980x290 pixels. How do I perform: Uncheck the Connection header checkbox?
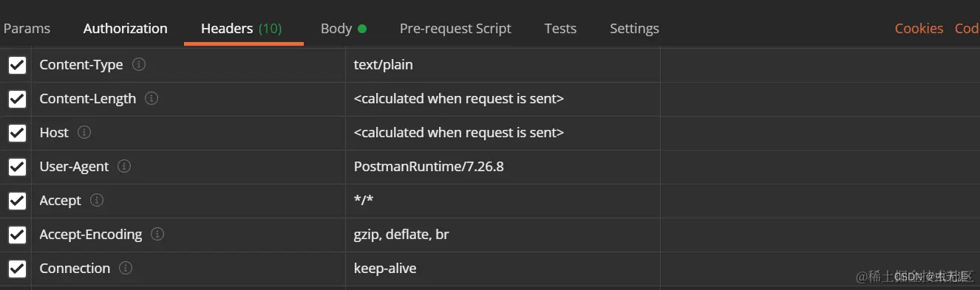17,269
